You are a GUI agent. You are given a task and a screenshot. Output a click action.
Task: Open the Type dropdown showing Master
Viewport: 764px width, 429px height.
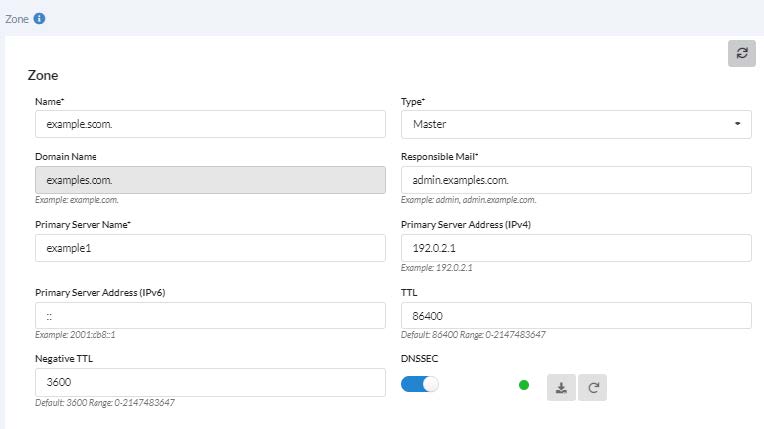(x=576, y=124)
